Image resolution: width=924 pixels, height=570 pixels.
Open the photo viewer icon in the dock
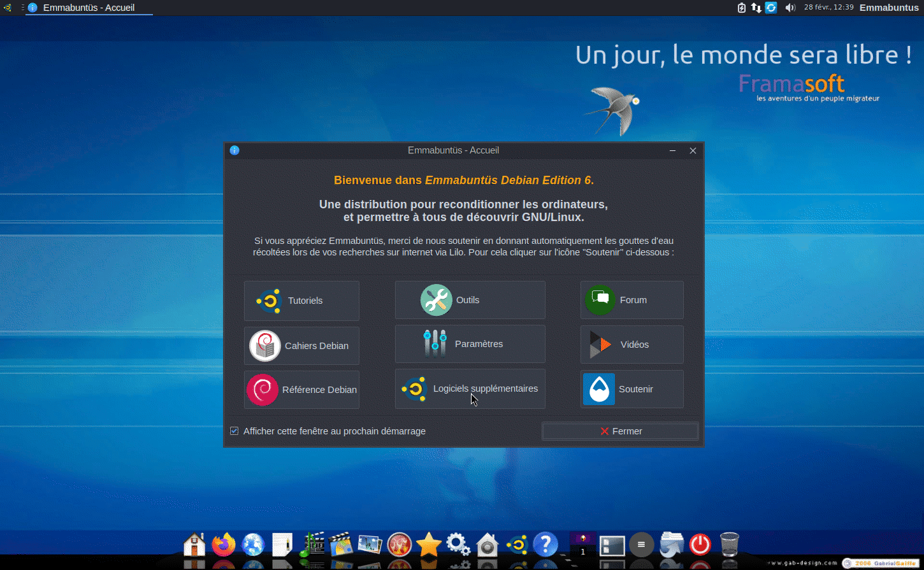tap(370, 545)
